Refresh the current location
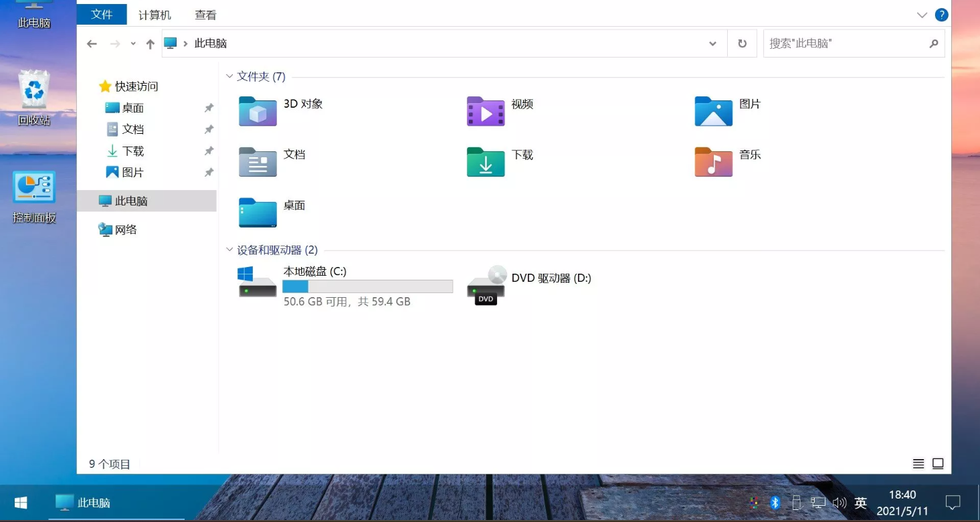The height and width of the screenshot is (522, 980). pos(742,43)
